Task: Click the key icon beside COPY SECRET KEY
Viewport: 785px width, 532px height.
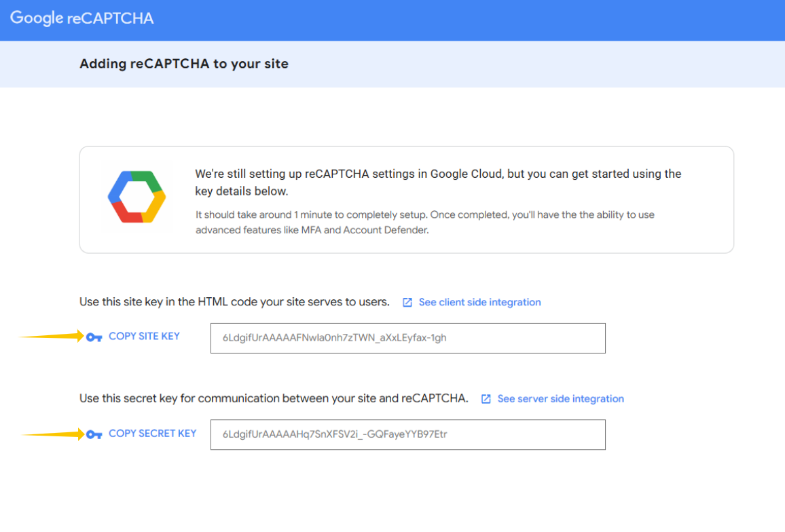Action: [94, 434]
